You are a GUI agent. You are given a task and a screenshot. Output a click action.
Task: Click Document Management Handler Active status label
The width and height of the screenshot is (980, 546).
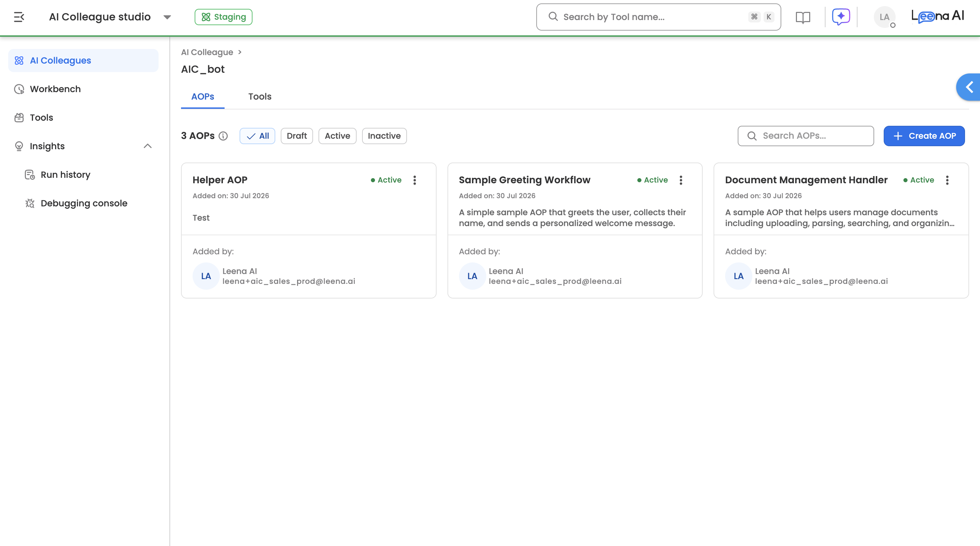coord(919,180)
